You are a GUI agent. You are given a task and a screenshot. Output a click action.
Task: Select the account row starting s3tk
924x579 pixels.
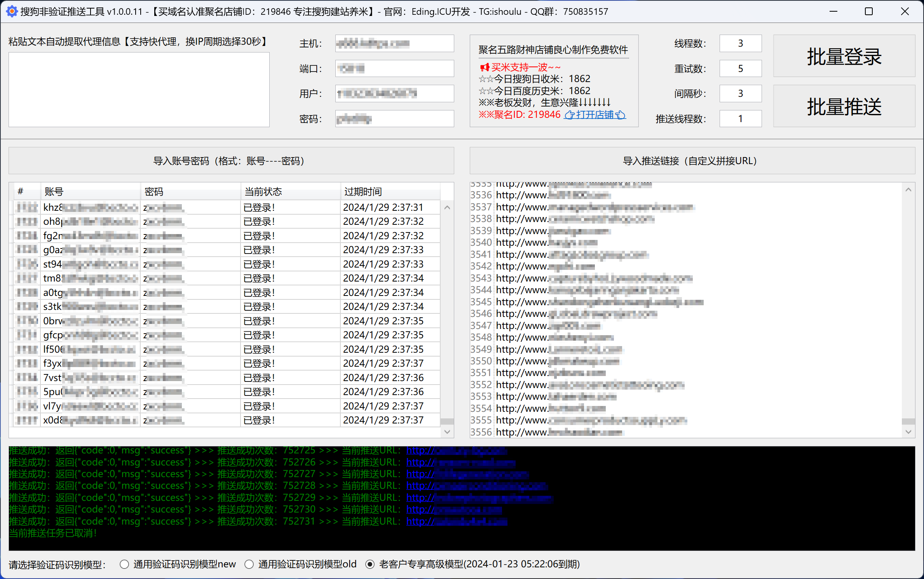(227, 307)
